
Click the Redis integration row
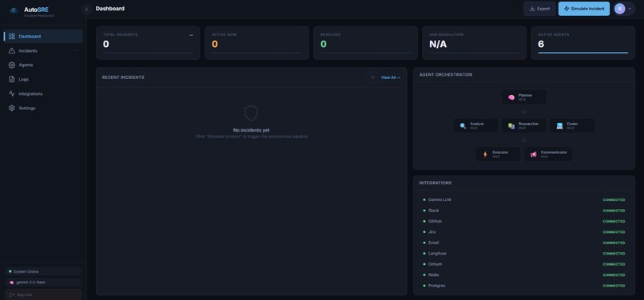click(x=523, y=274)
